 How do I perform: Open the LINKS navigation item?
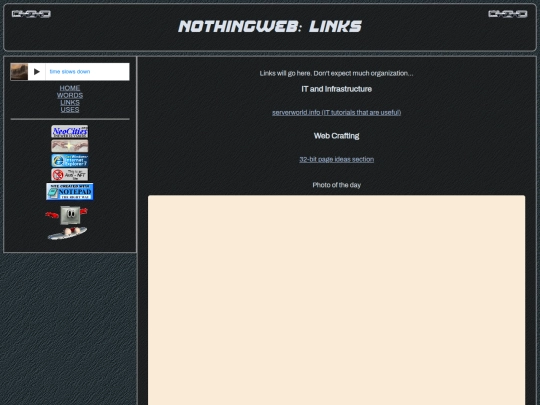[x=70, y=103]
